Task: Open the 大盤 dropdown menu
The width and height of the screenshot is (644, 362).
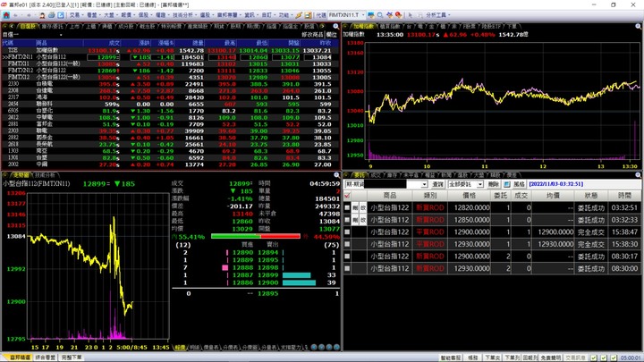Action: click(111, 15)
